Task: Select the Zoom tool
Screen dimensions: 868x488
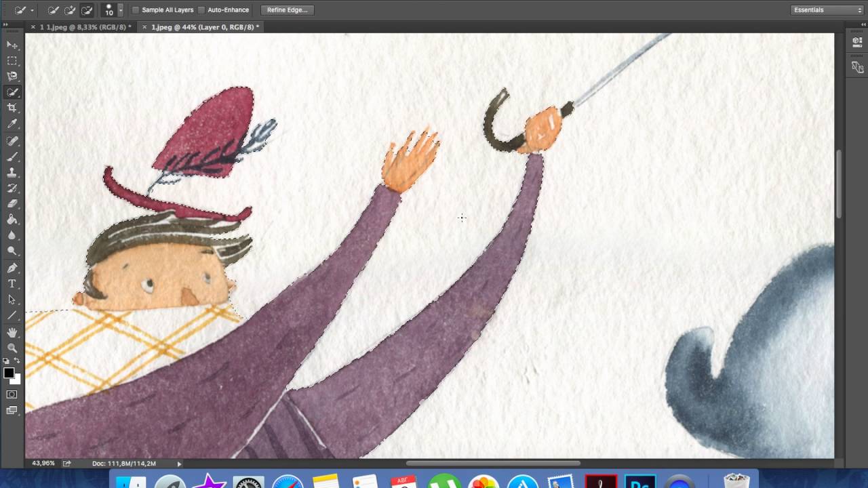Action: tap(12, 348)
